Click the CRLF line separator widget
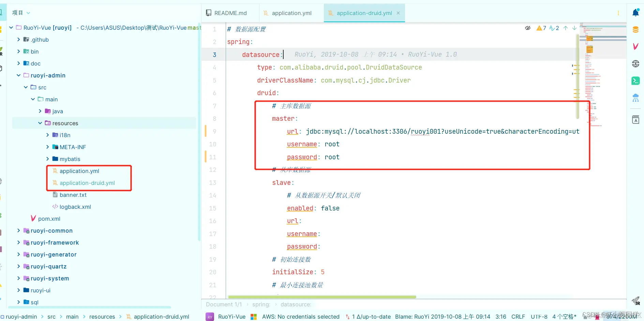644x321 pixels. tap(518, 317)
